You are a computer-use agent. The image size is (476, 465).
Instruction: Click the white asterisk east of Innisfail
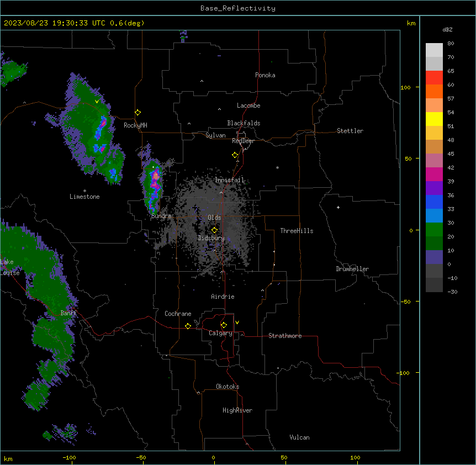pyautogui.click(x=277, y=167)
